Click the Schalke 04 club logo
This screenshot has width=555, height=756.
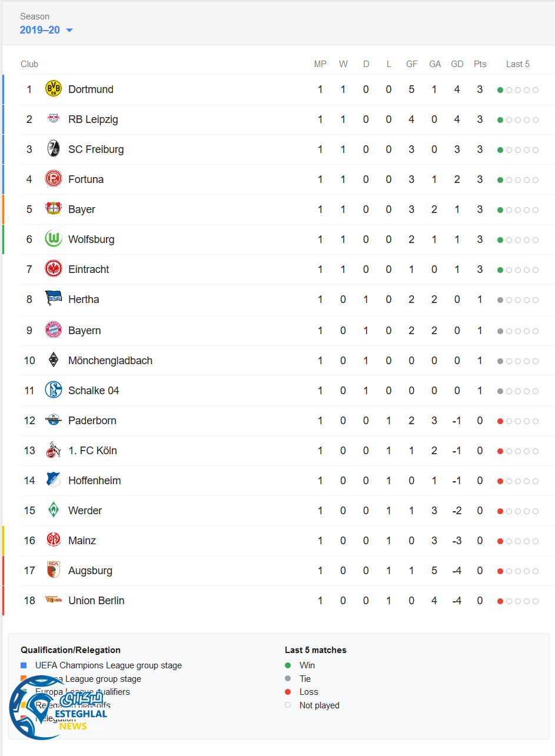pos(54,391)
